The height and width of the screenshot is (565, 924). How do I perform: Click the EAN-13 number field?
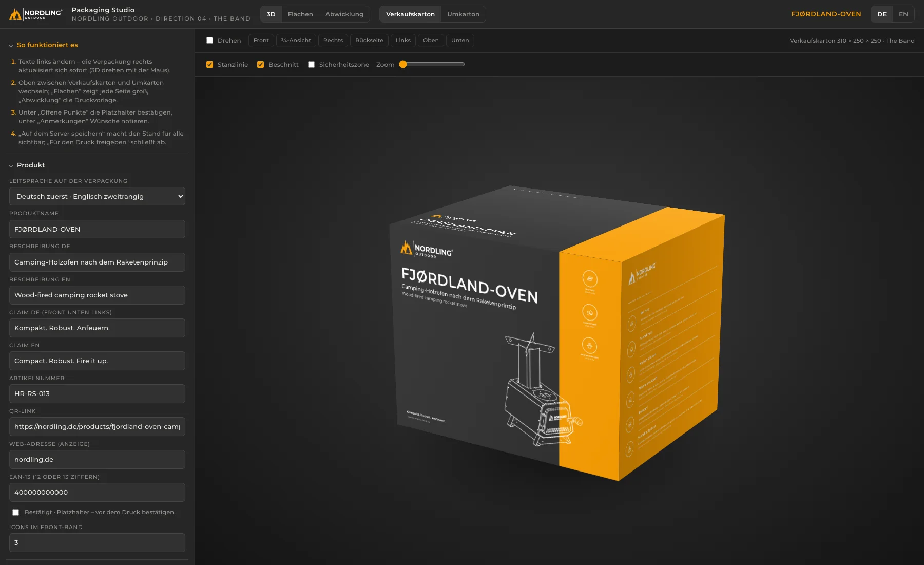point(97,493)
